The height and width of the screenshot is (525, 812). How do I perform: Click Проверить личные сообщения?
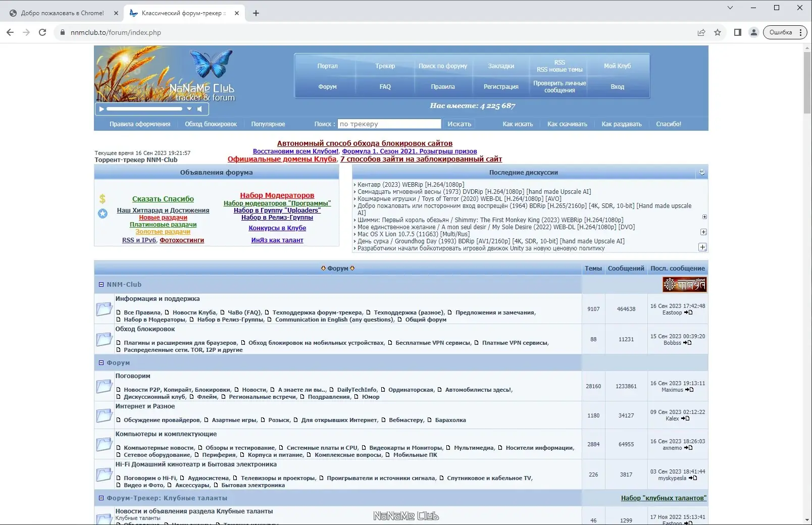pyautogui.click(x=560, y=87)
